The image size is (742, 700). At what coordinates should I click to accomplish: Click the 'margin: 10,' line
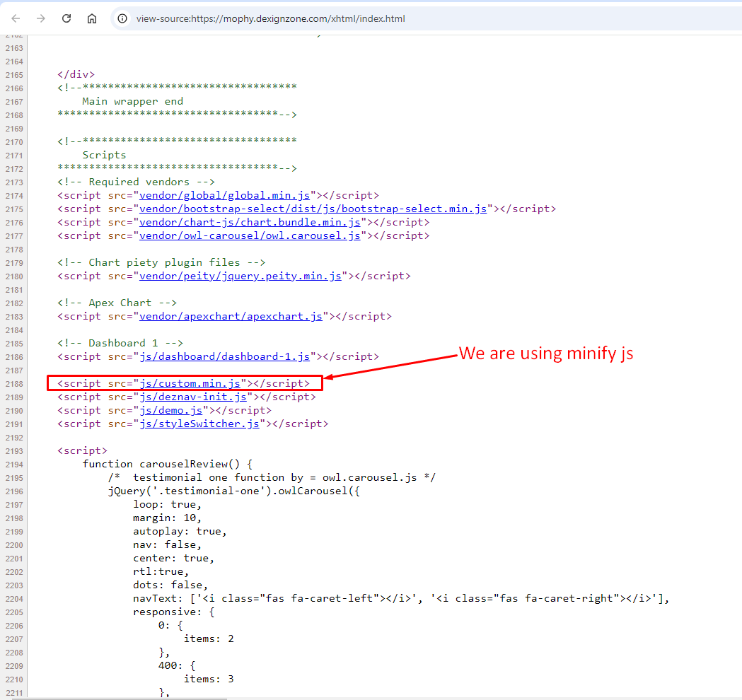click(x=167, y=518)
